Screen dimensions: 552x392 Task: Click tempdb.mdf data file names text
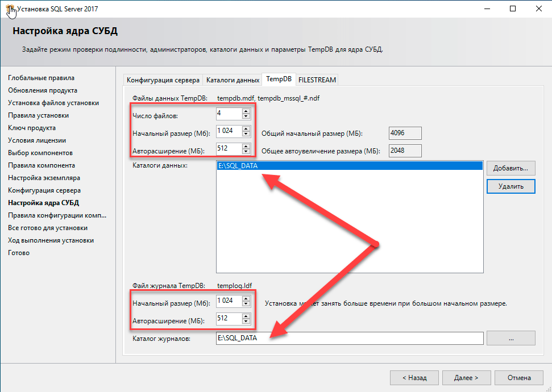pos(268,98)
